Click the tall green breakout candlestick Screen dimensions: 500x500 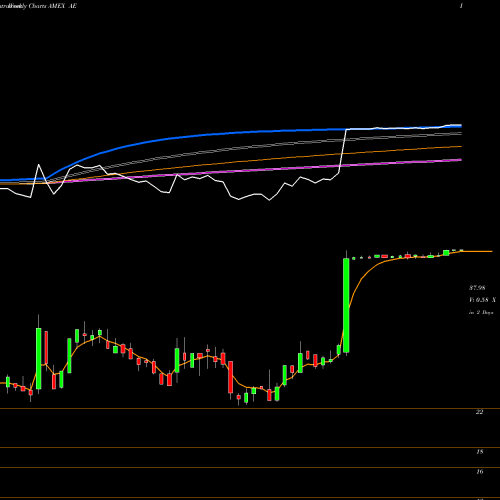tap(346, 305)
